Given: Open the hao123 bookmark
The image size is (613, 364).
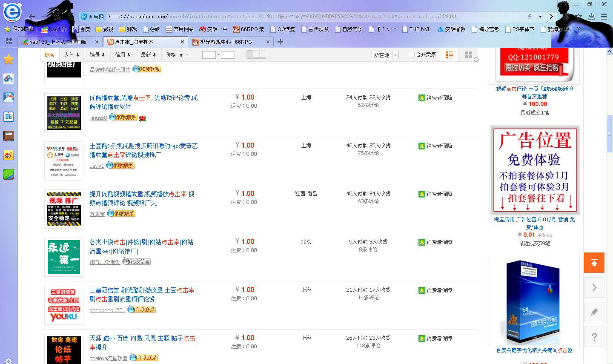Looking at the screenshot, I should [x=54, y=29].
